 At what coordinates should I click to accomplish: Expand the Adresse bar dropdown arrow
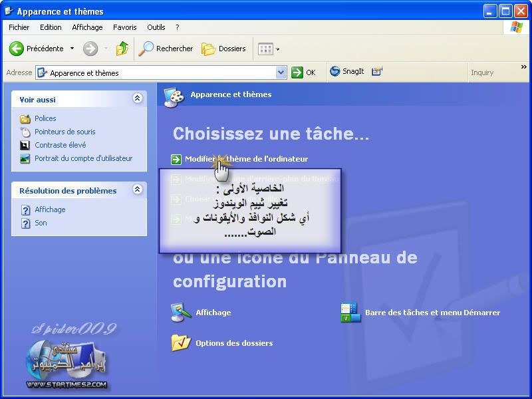click(x=281, y=72)
